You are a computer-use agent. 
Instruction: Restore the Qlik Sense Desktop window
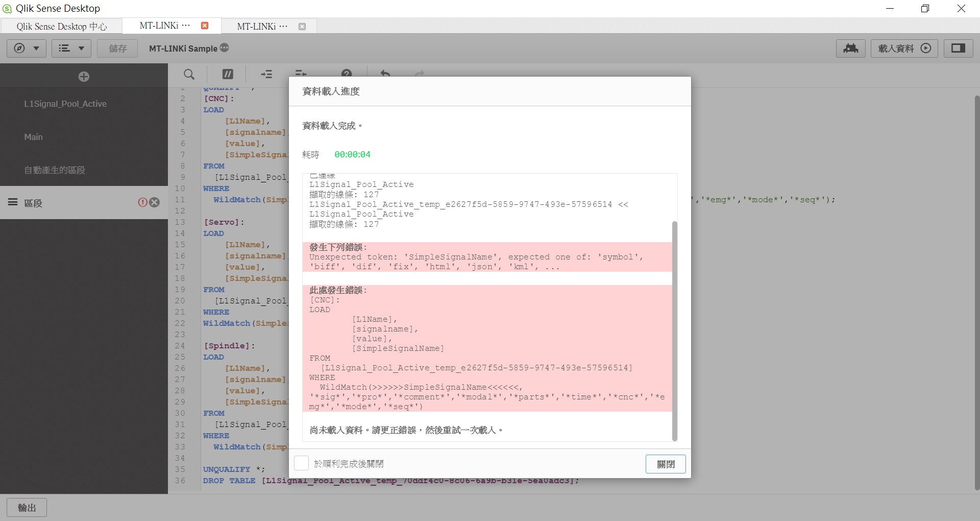[x=925, y=8]
